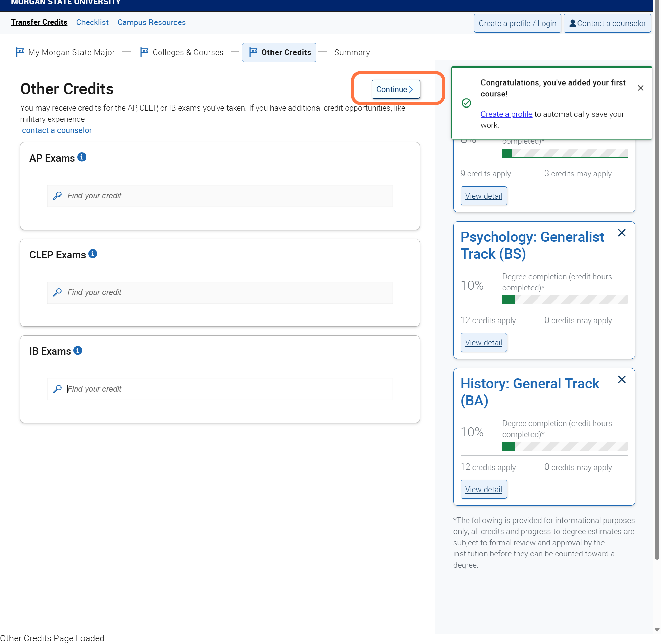Click the History: General Track (BA) title
The image size is (661, 644).
pyautogui.click(x=529, y=392)
